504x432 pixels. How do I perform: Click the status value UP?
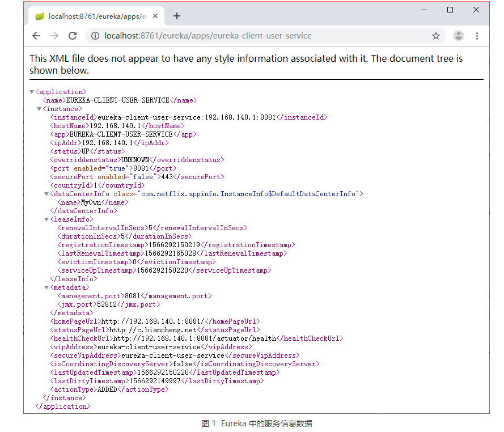pyautogui.click(x=86, y=151)
